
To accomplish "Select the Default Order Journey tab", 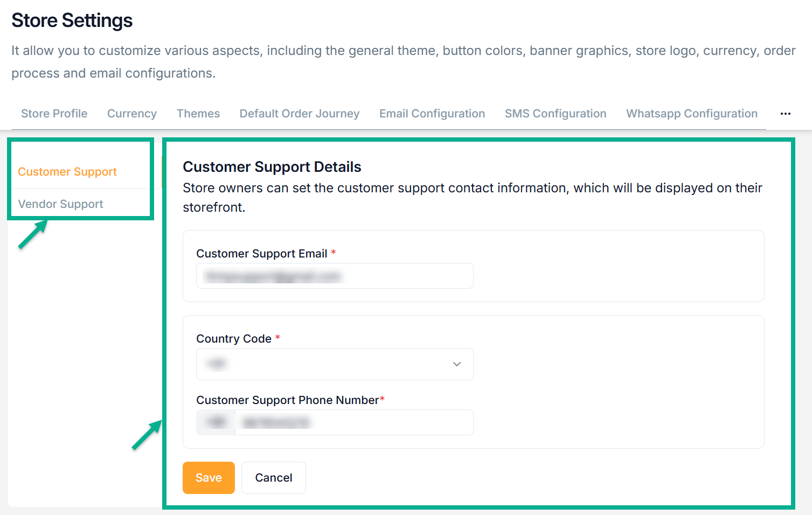I will (x=299, y=114).
